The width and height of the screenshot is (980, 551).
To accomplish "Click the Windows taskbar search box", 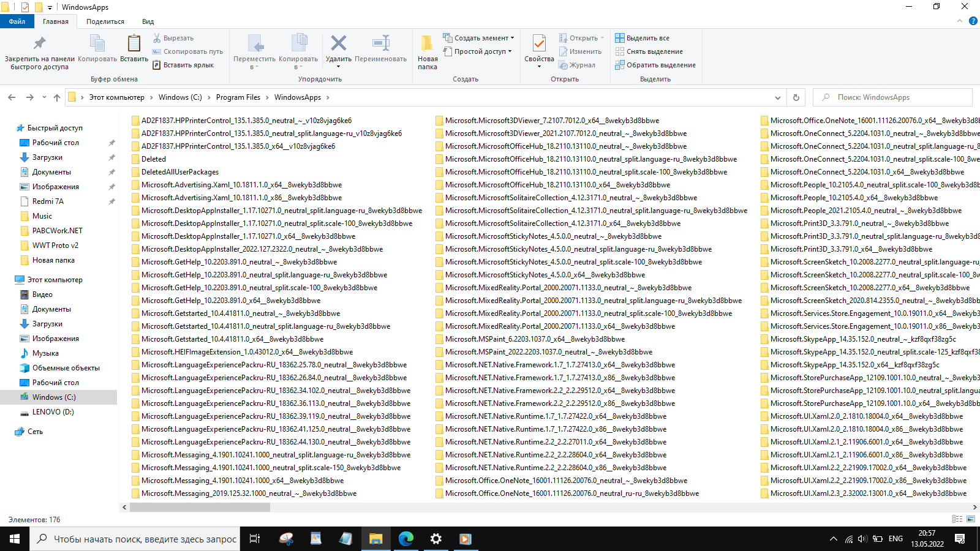I will tap(136, 539).
